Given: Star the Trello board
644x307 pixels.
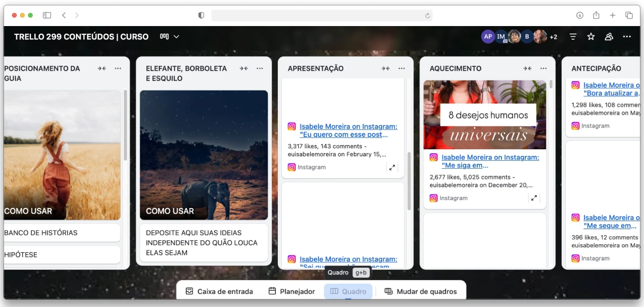Looking at the screenshot, I should point(591,37).
